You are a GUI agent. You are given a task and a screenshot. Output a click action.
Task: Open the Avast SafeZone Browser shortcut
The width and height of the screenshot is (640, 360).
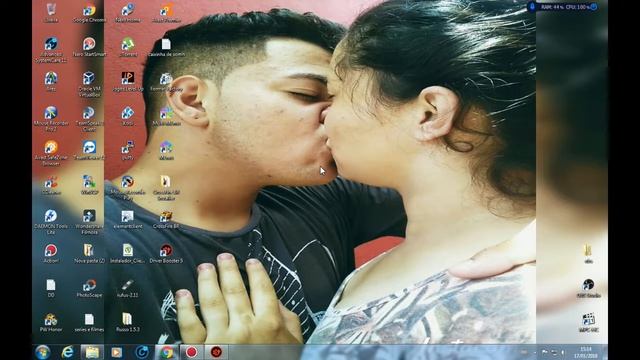[x=51, y=153]
